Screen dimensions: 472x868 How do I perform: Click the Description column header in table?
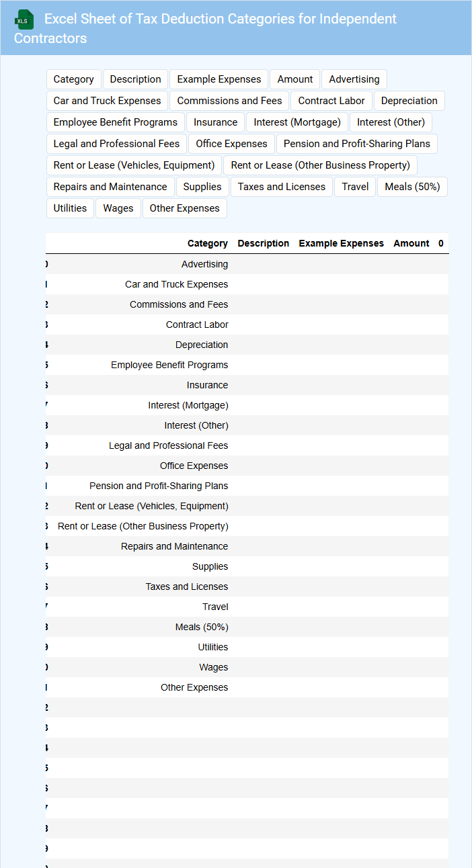click(264, 243)
